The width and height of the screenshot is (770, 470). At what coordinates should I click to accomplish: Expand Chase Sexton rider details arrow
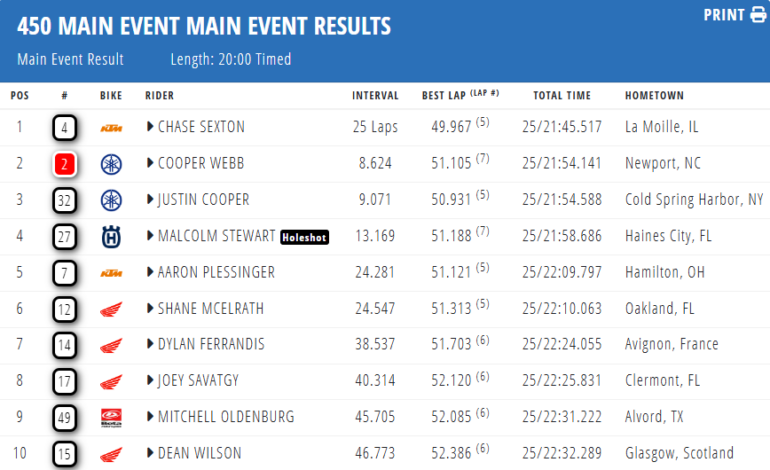click(x=150, y=127)
